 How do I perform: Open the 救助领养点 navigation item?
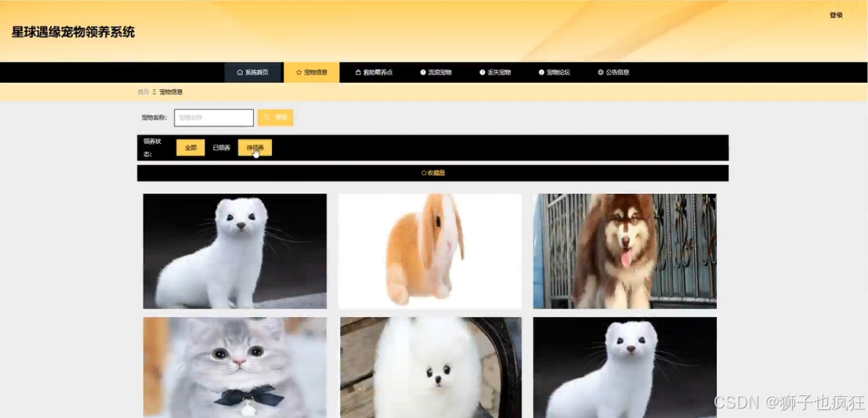(x=374, y=73)
